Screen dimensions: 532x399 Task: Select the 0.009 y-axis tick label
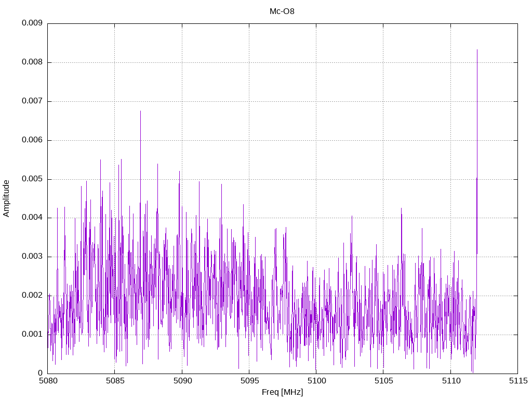(32, 23)
